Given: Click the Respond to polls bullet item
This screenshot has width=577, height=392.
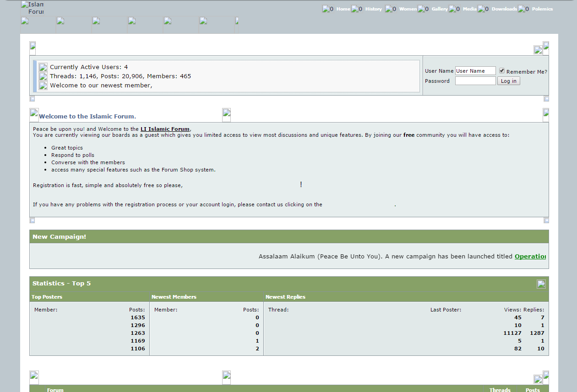Looking at the screenshot, I should click(73, 155).
